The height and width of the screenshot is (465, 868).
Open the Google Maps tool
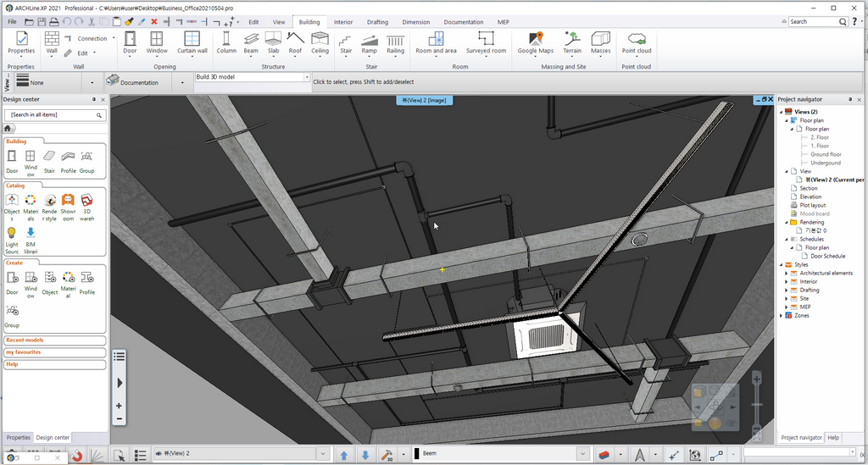pyautogui.click(x=536, y=43)
